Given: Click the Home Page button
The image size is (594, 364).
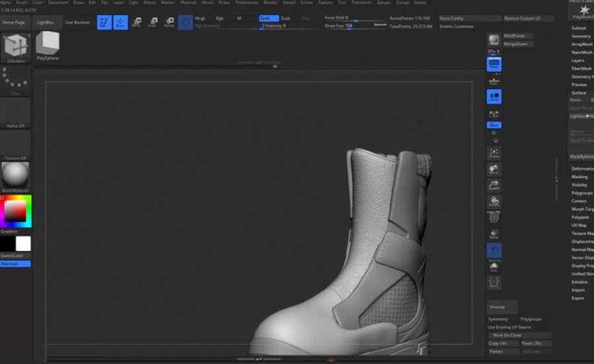Looking at the screenshot, I should 14,22.
